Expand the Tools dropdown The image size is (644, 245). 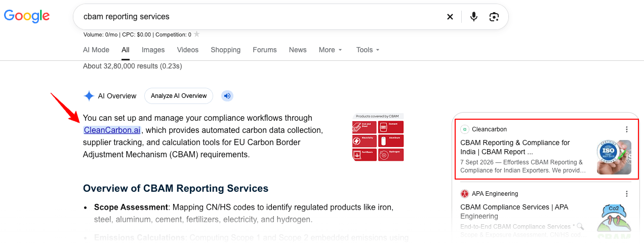tap(368, 50)
